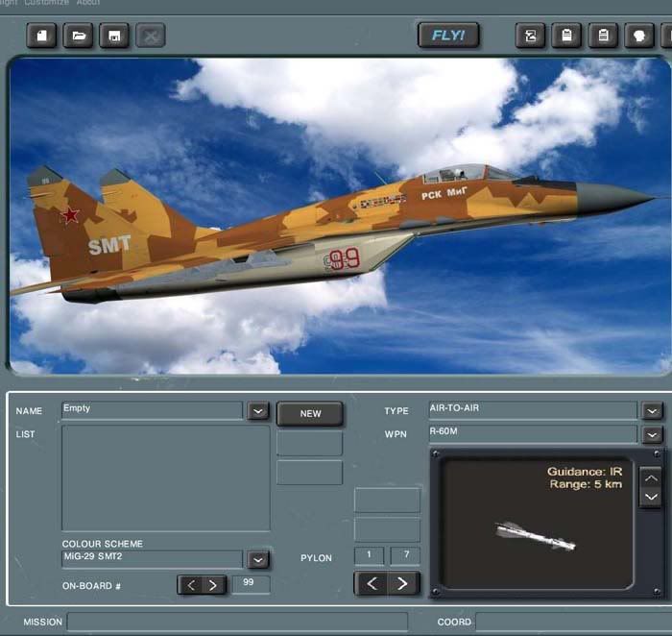Click the R-60M missile preview image
The height and width of the screenshot is (636, 672).
[537, 524]
